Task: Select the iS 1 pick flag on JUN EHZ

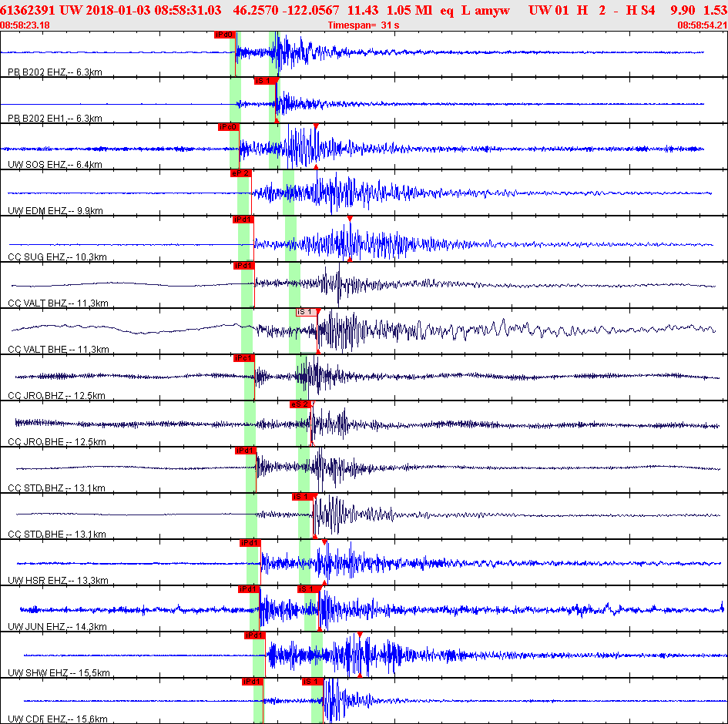Action: click(309, 589)
